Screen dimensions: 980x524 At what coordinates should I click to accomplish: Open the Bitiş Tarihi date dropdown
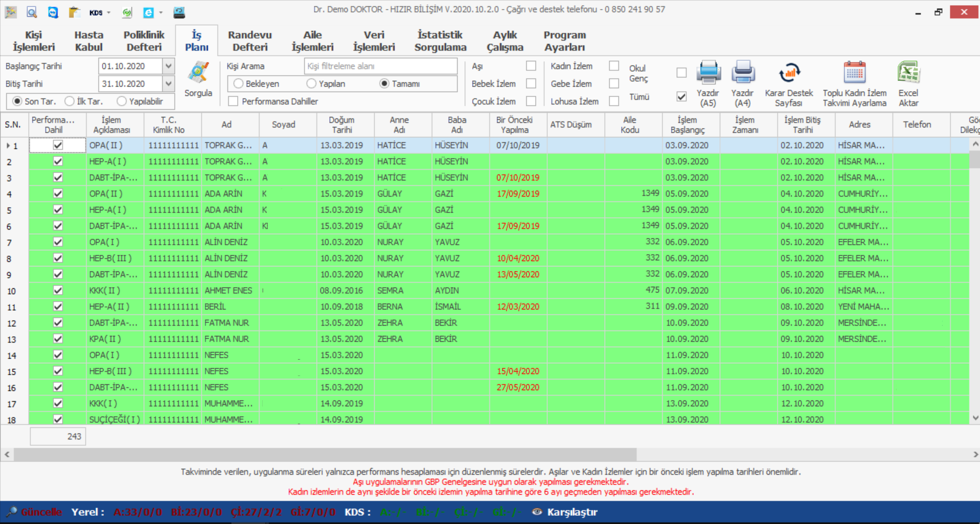pos(168,83)
